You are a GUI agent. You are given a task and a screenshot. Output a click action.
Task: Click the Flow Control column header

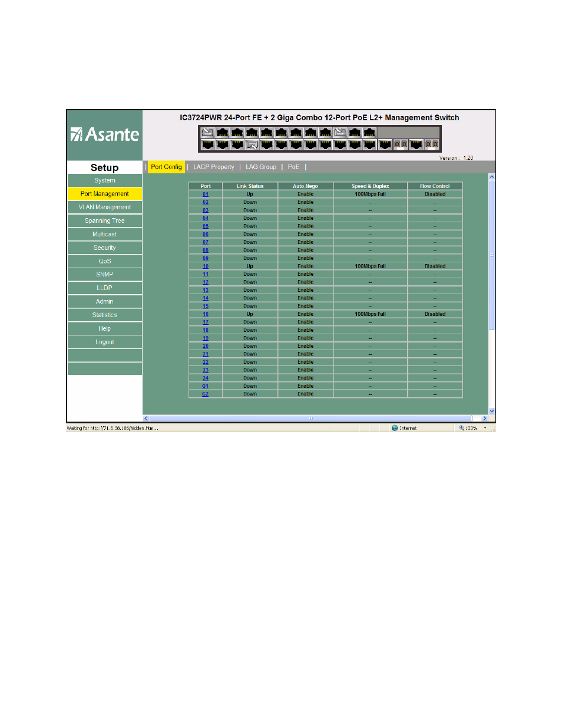435,186
